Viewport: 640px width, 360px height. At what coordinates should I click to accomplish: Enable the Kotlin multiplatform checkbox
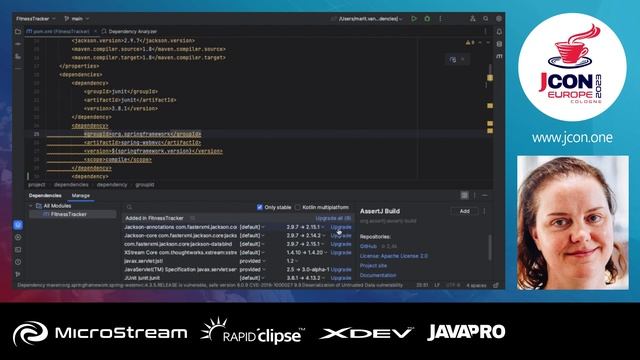298,207
